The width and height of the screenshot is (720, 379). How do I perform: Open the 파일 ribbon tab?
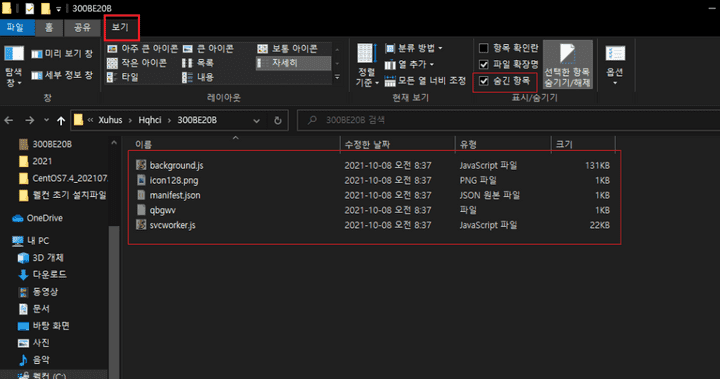pyautogui.click(x=17, y=28)
